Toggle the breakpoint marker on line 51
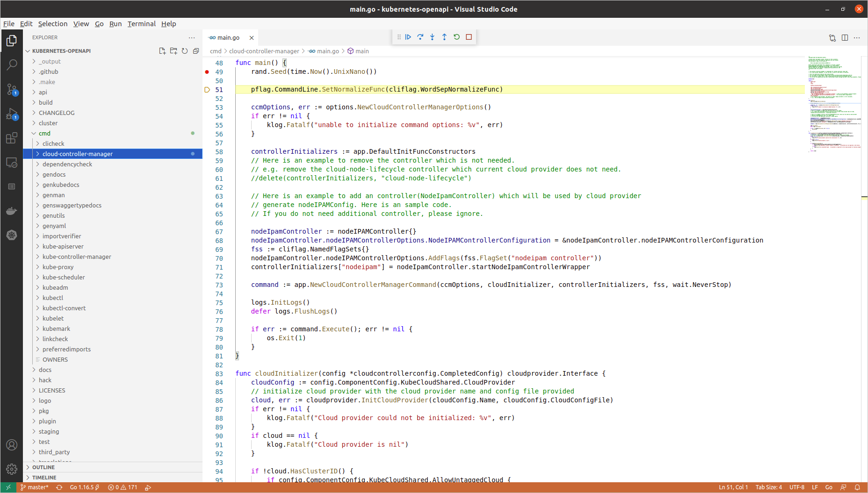The width and height of the screenshot is (868, 493). (207, 90)
